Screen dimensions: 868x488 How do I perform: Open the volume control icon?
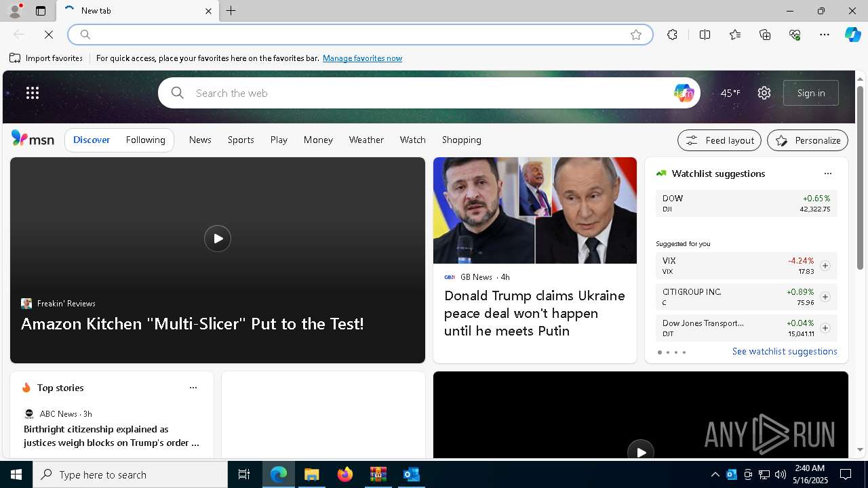[x=780, y=474]
